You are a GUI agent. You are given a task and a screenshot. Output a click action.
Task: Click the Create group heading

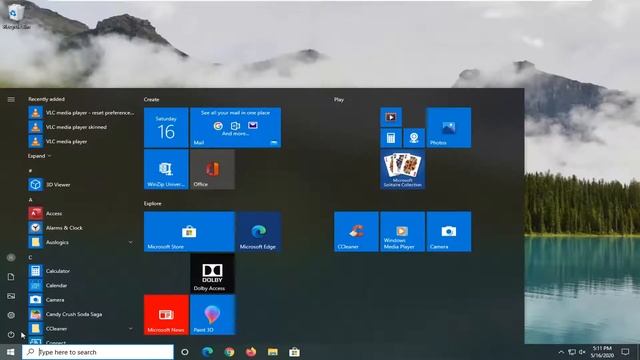click(151, 99)
